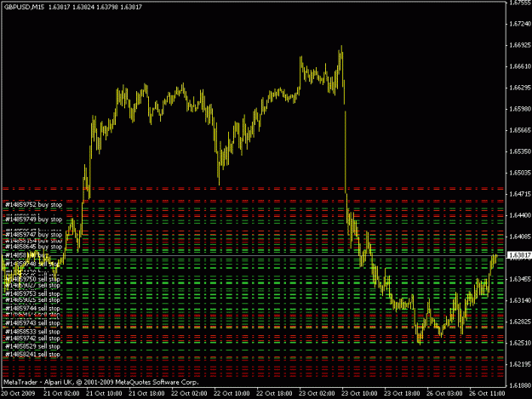The width and height of the screenshot is (532, 399).
Task: Click the 22 Oct 10:00 time axis label
Action: [232, 394]
